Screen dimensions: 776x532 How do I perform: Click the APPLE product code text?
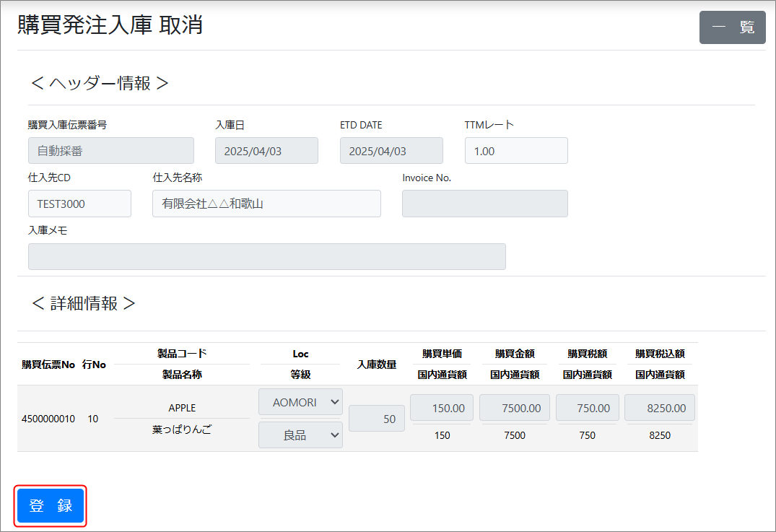[x=182, y=408]
